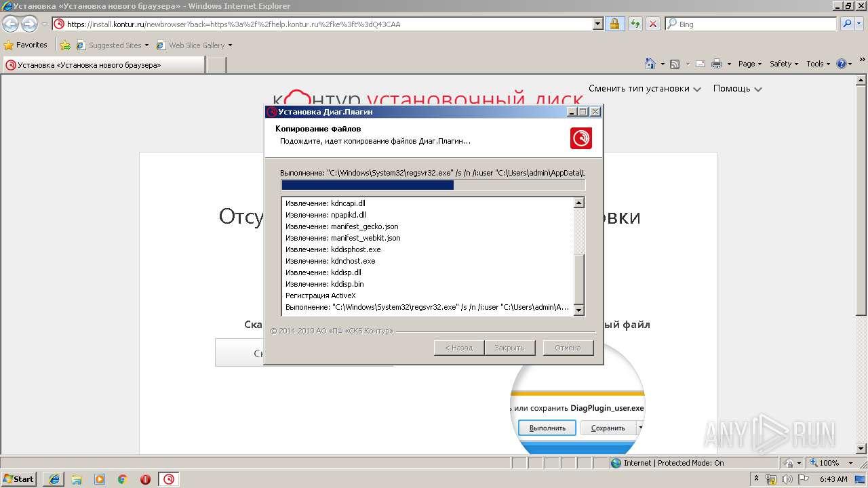Open the Tools menu
The height and width of the screenshot is (488, 868).
tap(818, 64)
